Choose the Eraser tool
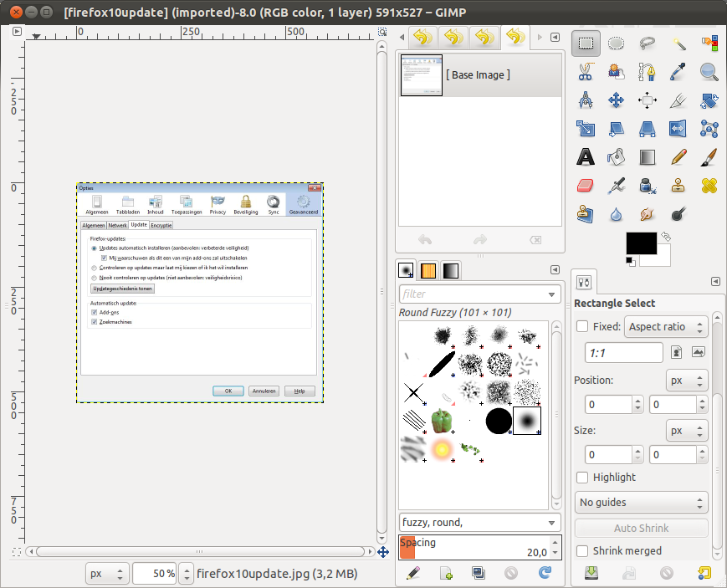Image resolution: width=727 pixels, height=588 pixels. [586, 185]
